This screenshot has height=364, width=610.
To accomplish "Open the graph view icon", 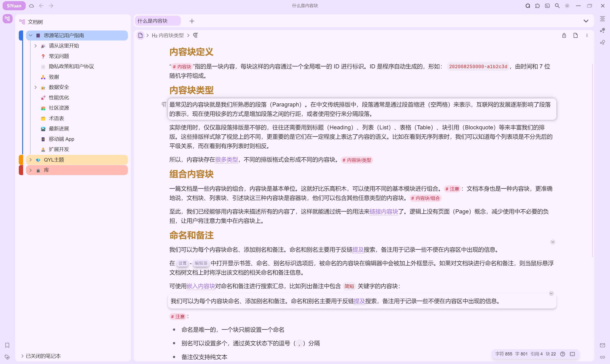I will point(602,31).
